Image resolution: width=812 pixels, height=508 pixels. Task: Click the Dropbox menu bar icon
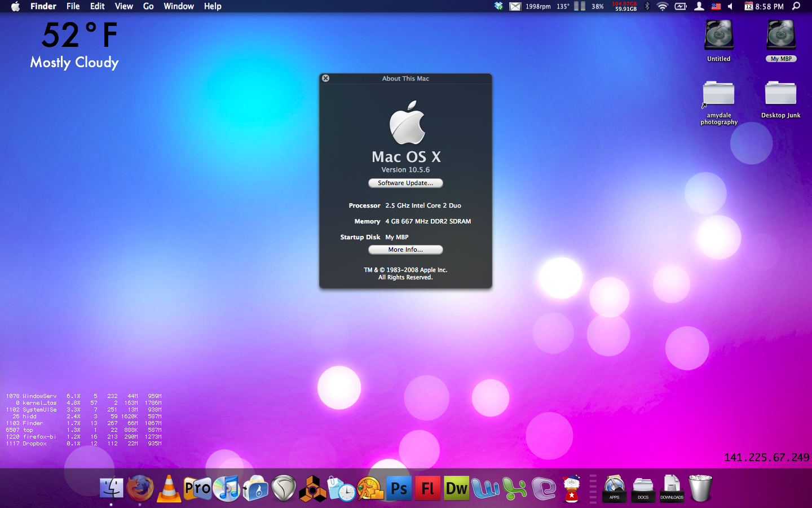pyautogui.click(x=498, y=6)
